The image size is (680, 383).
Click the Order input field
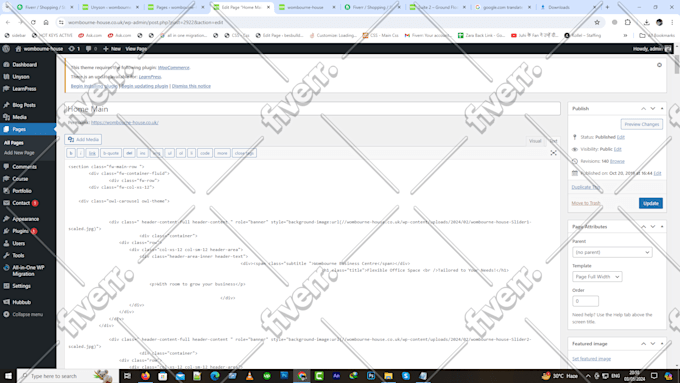click(585, 301)
